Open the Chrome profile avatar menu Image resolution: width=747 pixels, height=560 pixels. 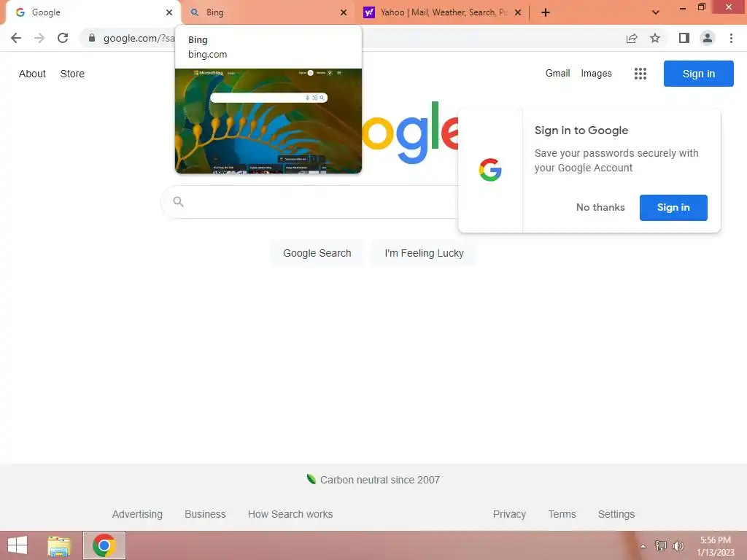coord(708,38)
